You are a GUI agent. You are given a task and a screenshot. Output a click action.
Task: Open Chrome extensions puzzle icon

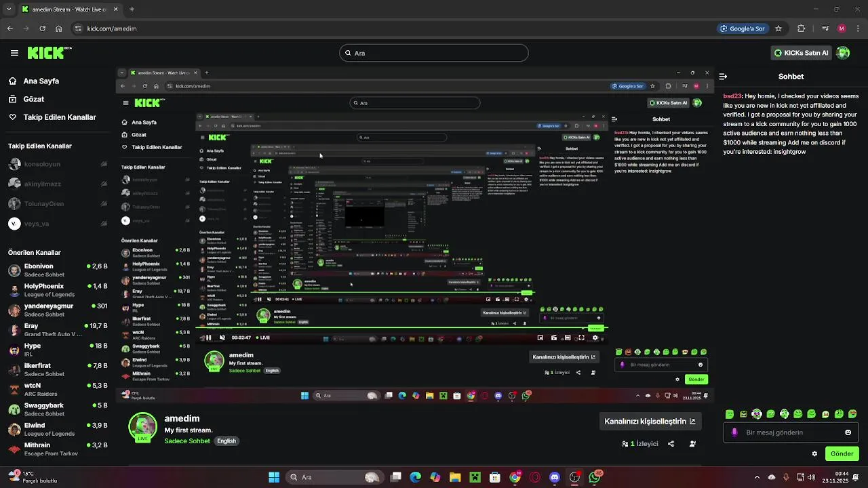(802, 28)
